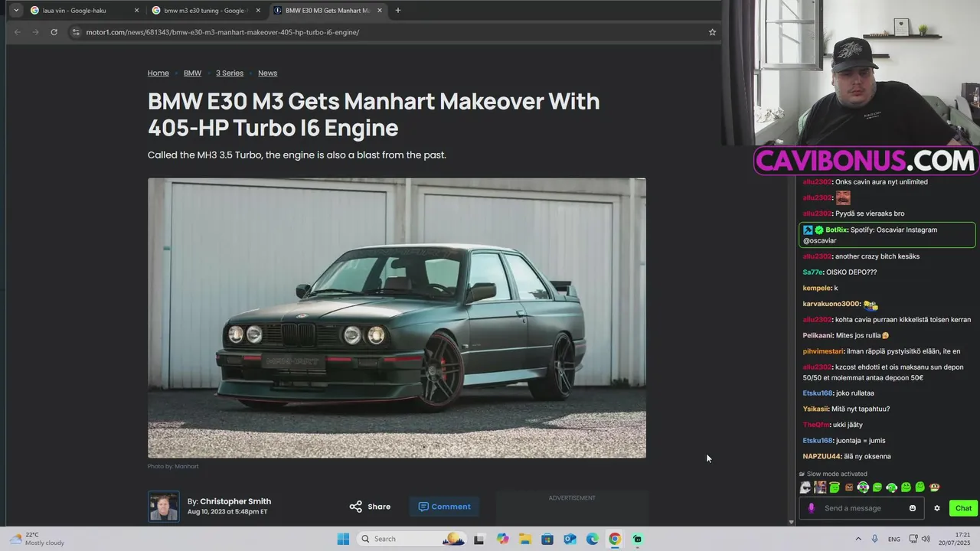Click the Chrome taskbar icon
The image size is (980, 551).
pos(615,539)
